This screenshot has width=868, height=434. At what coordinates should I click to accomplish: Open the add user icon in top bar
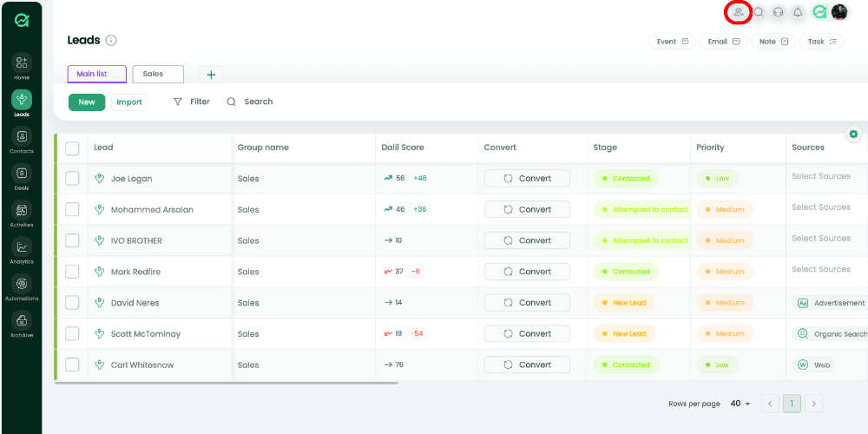point(739,12)
